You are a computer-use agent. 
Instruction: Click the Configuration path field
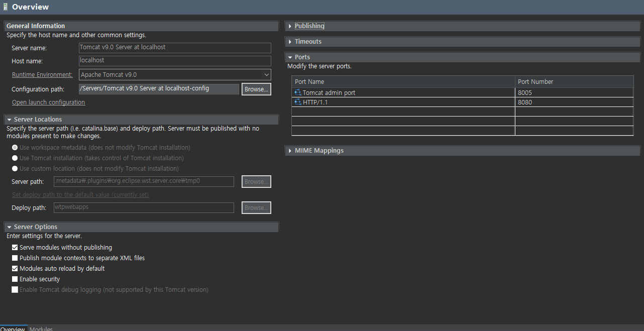tap(159, 89)
